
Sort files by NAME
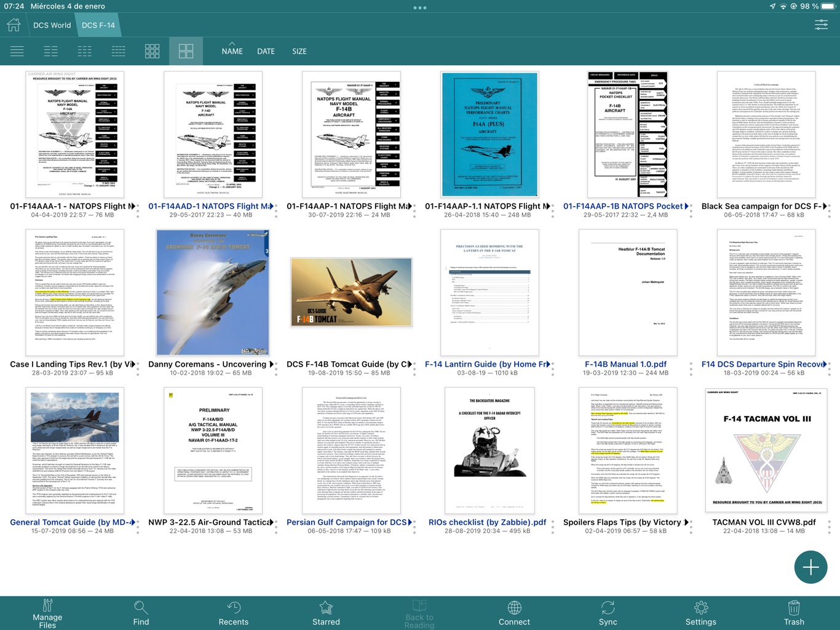point(232,51)
